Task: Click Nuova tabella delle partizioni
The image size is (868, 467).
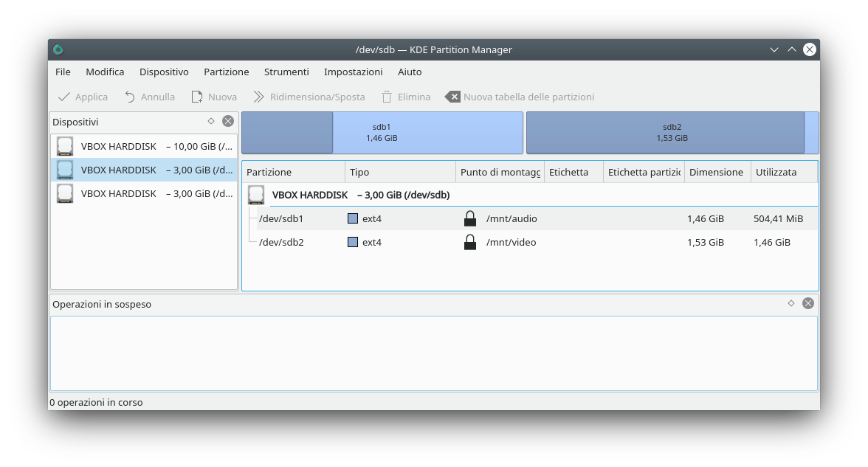Action: (x=520, y=97)
